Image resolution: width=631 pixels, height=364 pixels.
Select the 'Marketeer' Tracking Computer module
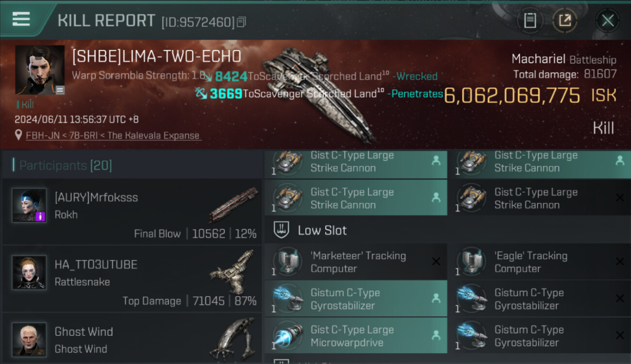pos(356,262)
